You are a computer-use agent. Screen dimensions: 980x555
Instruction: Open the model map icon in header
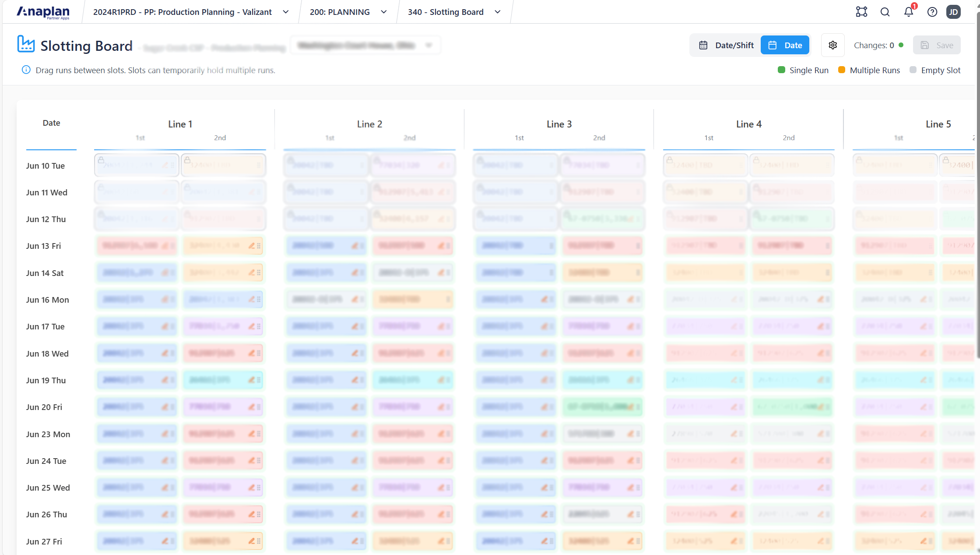coord(861,12)
